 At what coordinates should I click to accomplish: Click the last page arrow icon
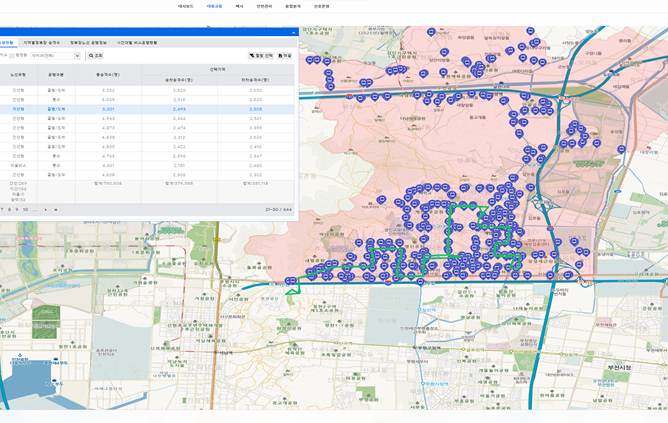pos(55,210)
